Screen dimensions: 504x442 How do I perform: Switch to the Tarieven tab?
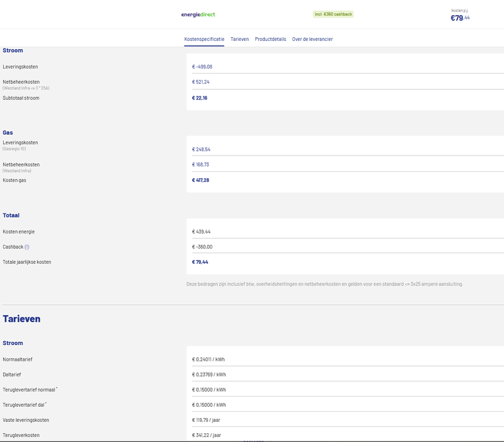[239, 38]
